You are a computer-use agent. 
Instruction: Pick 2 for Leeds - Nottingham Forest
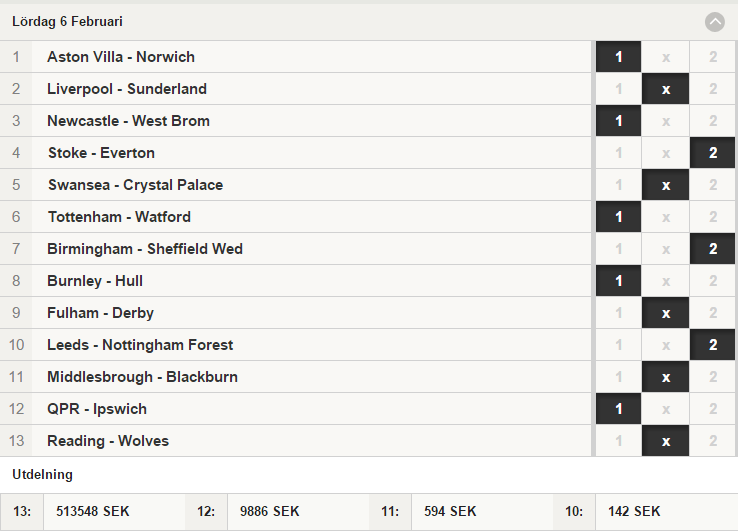coord(713,345)
